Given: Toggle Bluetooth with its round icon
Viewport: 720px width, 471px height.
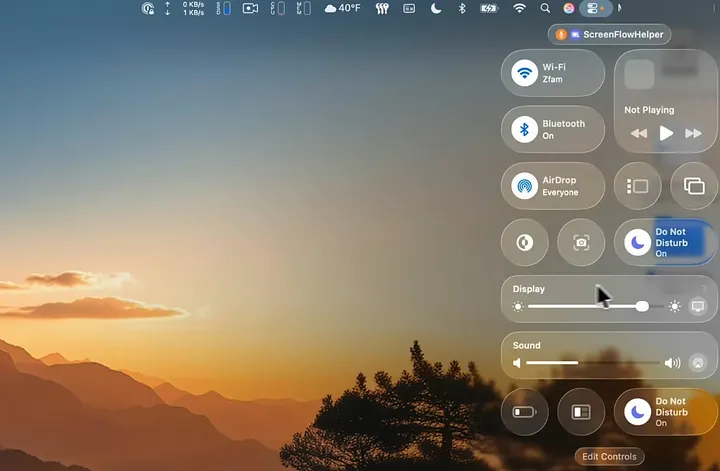Looking at the screenshot, I should click(x=524, y=129).
